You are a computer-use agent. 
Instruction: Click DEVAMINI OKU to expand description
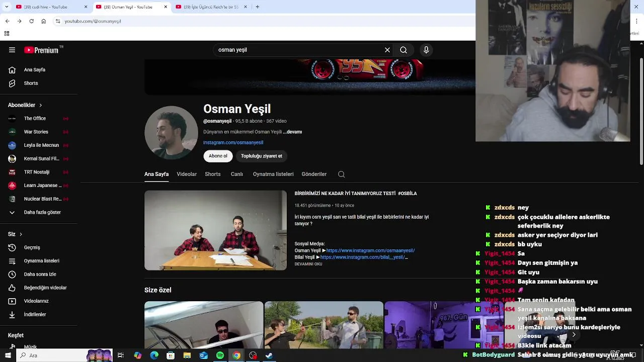pos(308,264)
